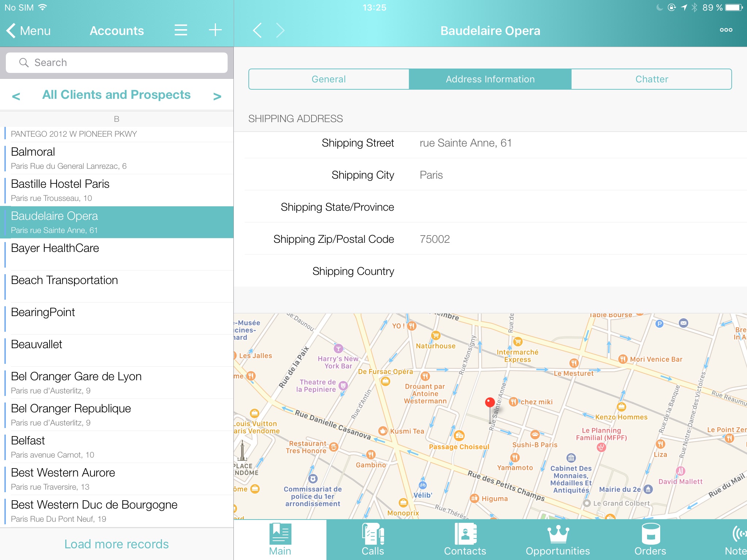Switch to the General tab

328,78
